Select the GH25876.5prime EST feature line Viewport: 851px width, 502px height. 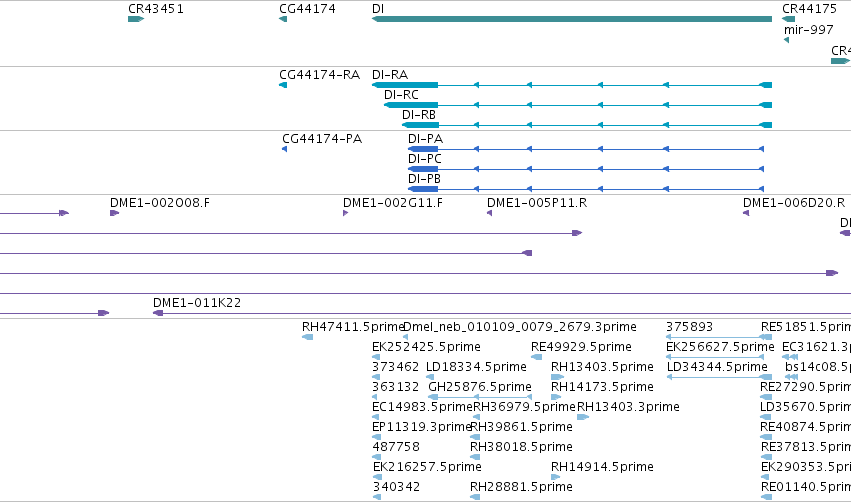480,397
